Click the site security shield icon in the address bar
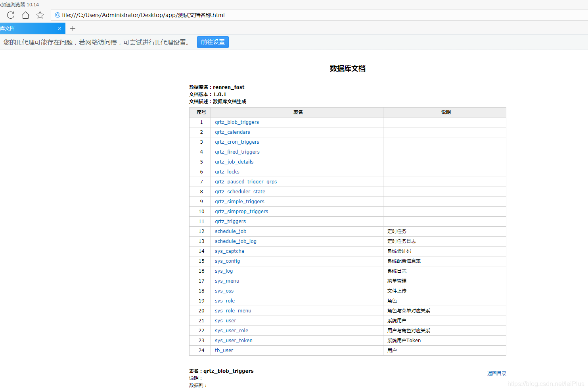588x391 pixels. pos(57,15)
